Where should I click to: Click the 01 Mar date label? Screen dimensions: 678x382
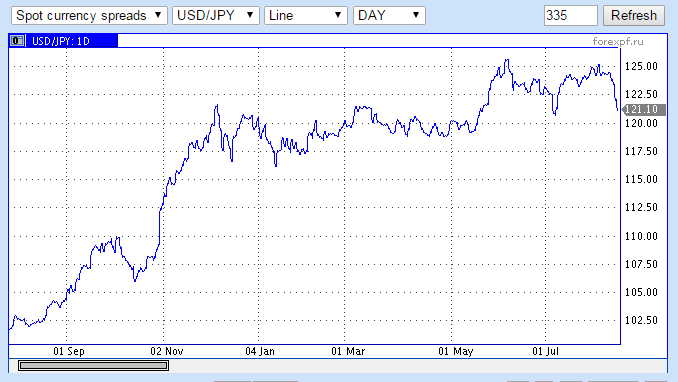(x=348, y=351)
